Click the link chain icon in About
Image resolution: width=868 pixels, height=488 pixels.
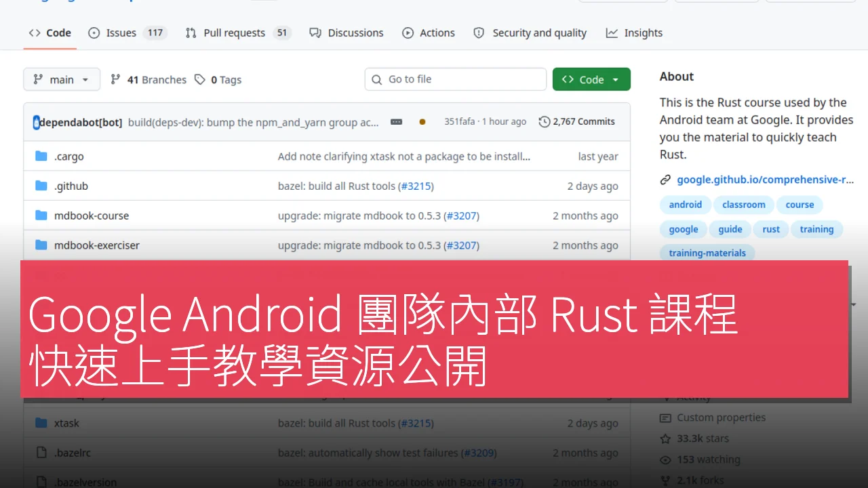665,180
